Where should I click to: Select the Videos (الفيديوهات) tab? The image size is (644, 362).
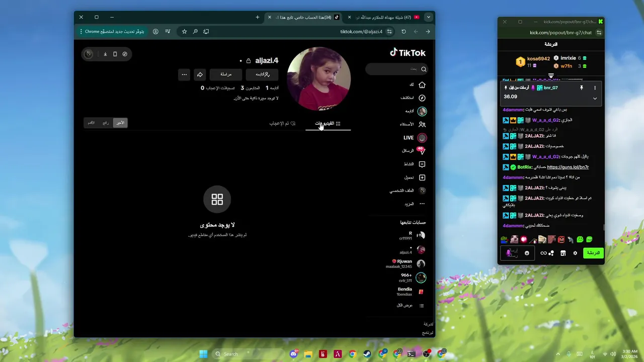(328, 123)
